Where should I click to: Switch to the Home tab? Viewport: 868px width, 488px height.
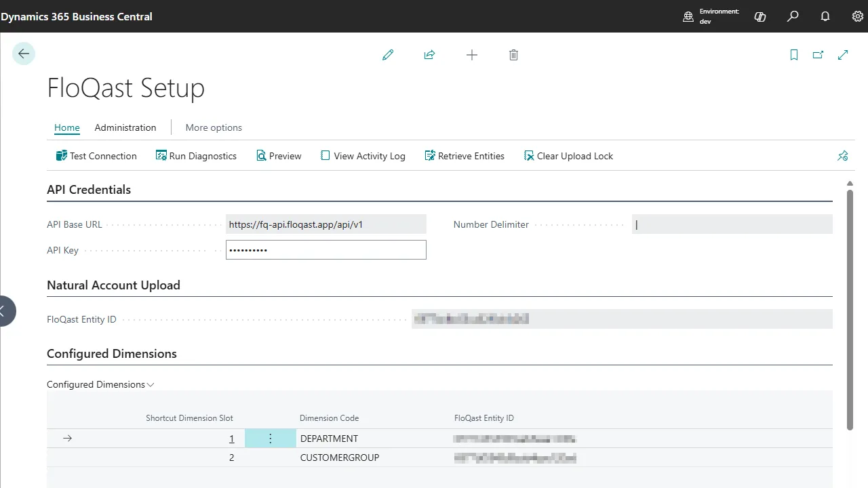tap(67, 127)
